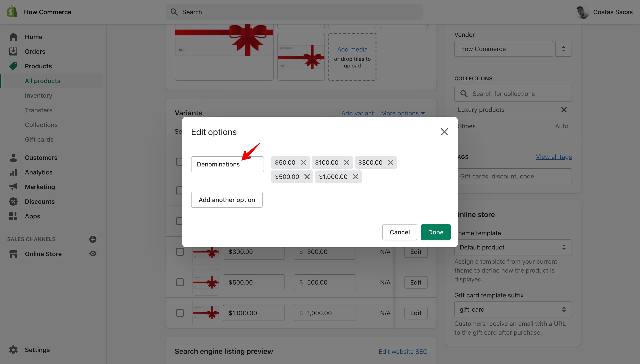Screen dimensions: 640x364
Task: Select the $1,000.00 variant checkbox
Action: (x=180, y=313)
